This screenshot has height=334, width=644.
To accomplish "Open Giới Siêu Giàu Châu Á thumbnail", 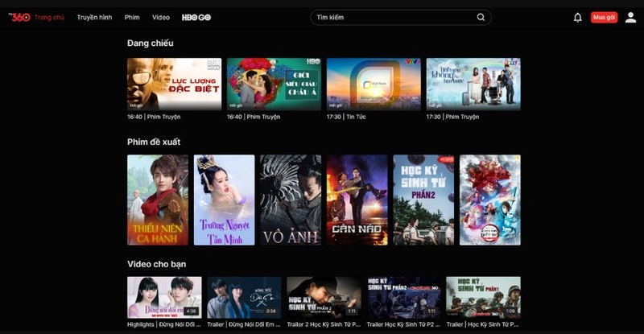I will [x=274, y=85].
